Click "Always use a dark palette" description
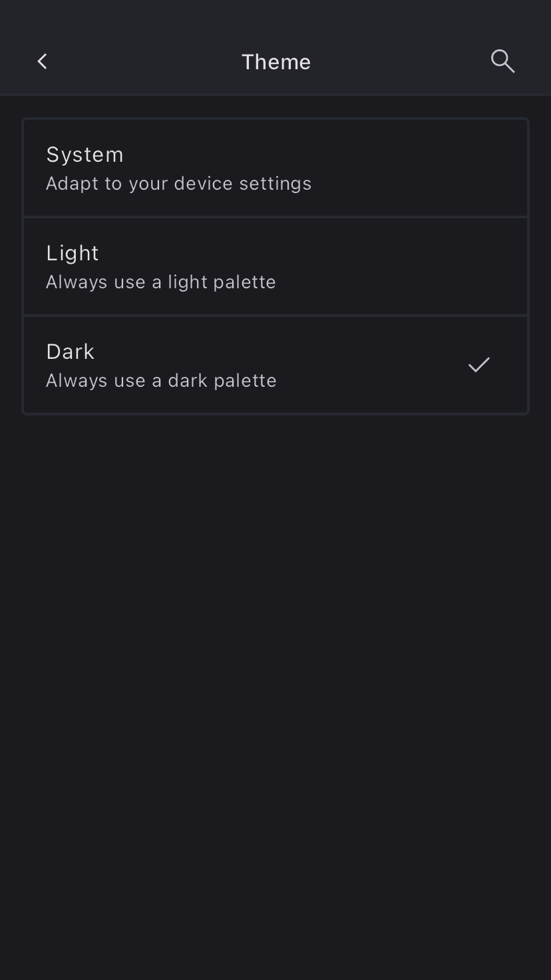 click(161, 381)
